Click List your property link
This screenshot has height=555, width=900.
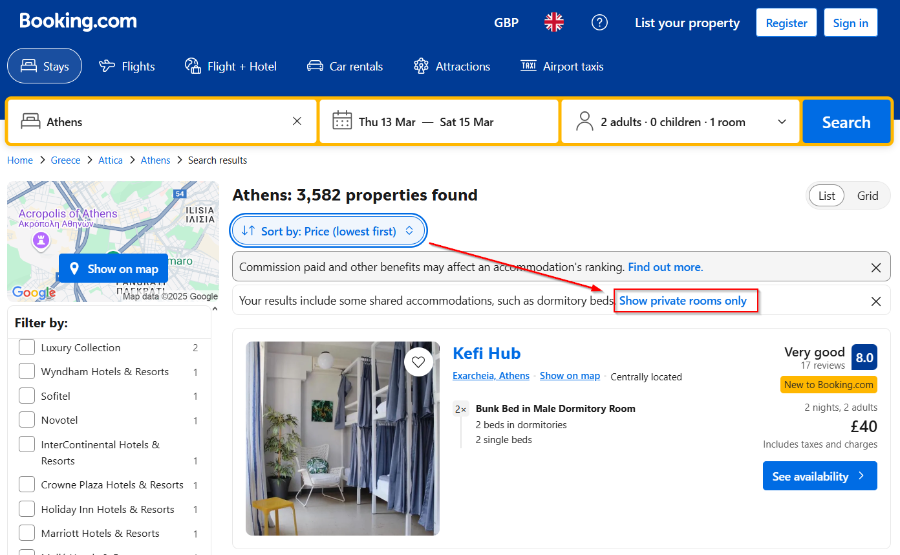687,23
